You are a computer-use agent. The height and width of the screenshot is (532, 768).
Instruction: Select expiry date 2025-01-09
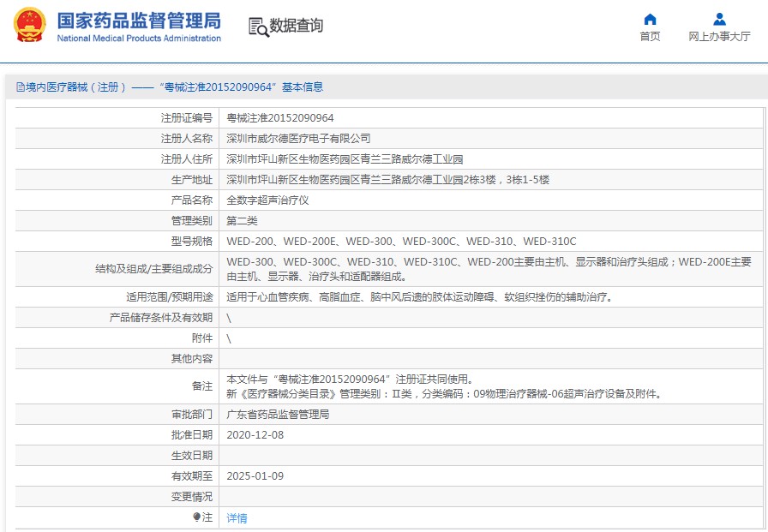pyautogui.click(x=255, y=476)
